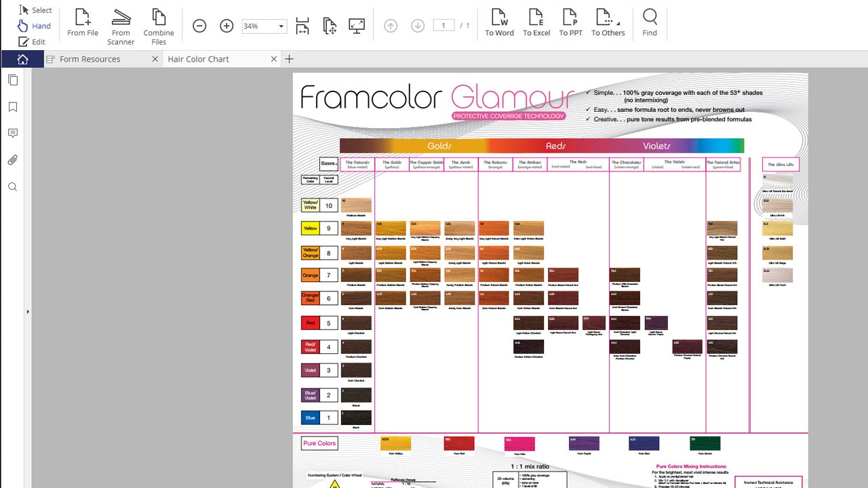Viewport: 868px width, 488px height.
Task: Switch to the Hand tool
Action: point(34,26)
